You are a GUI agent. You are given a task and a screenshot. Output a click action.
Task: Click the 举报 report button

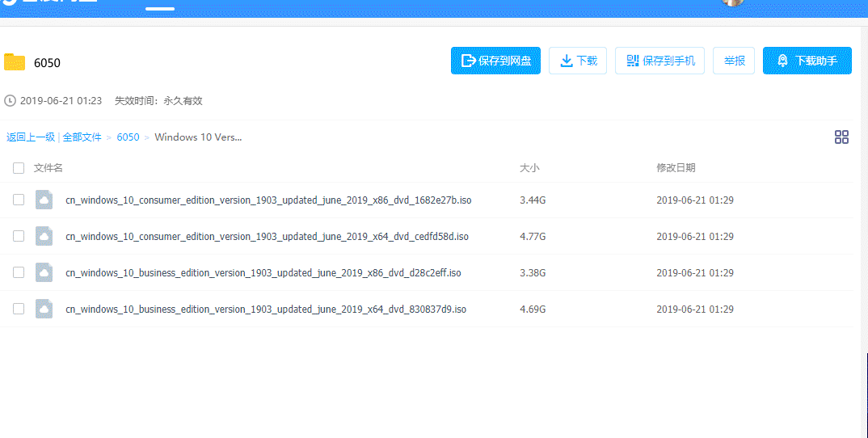(x=734, y=61)
